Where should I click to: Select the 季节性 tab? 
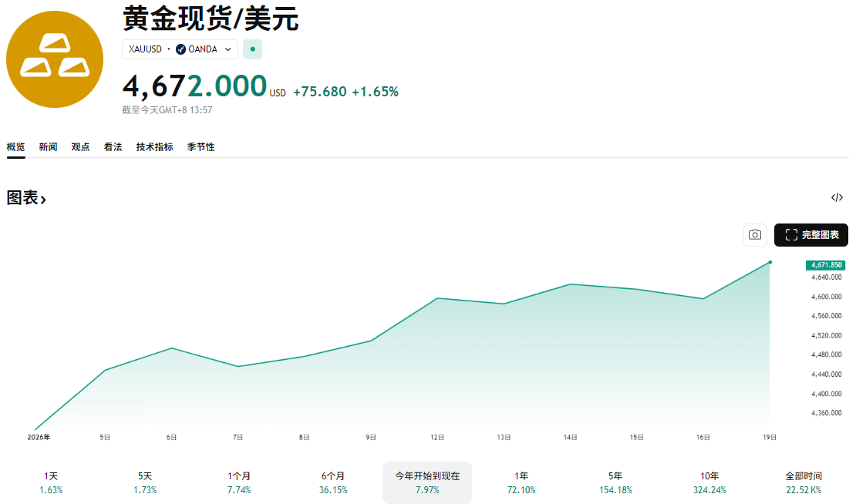tap(201, 146)
